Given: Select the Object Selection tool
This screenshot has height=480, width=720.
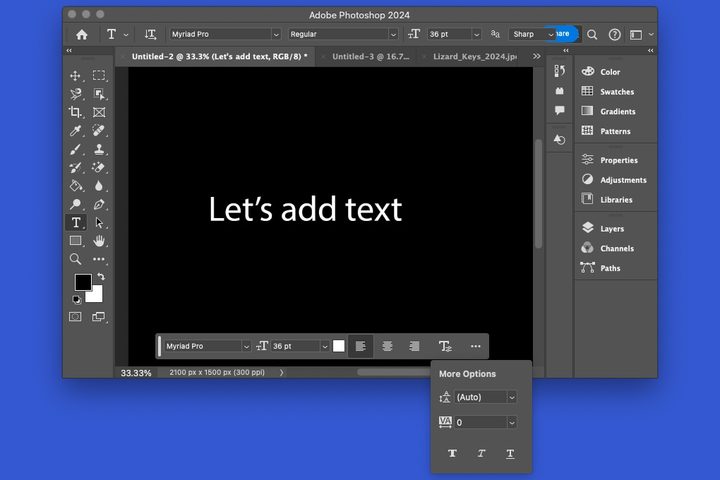Looking at the screenshot, I should pos(99,94).
